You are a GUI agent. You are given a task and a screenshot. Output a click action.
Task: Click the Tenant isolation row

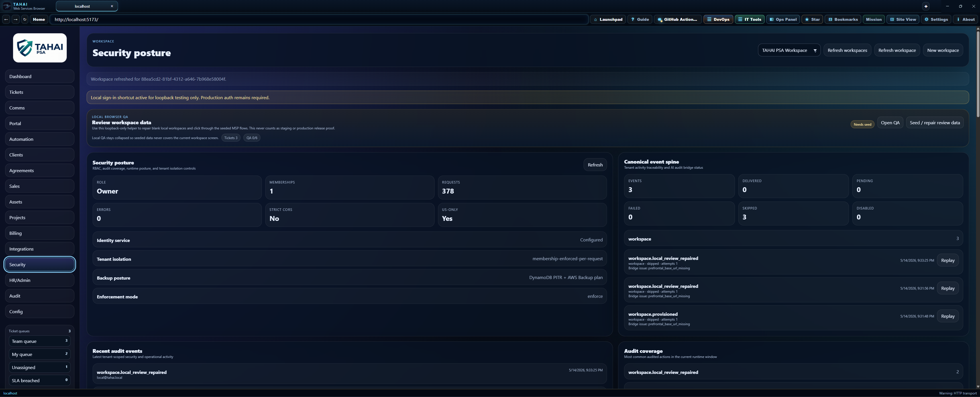click(x=349, y=258)
